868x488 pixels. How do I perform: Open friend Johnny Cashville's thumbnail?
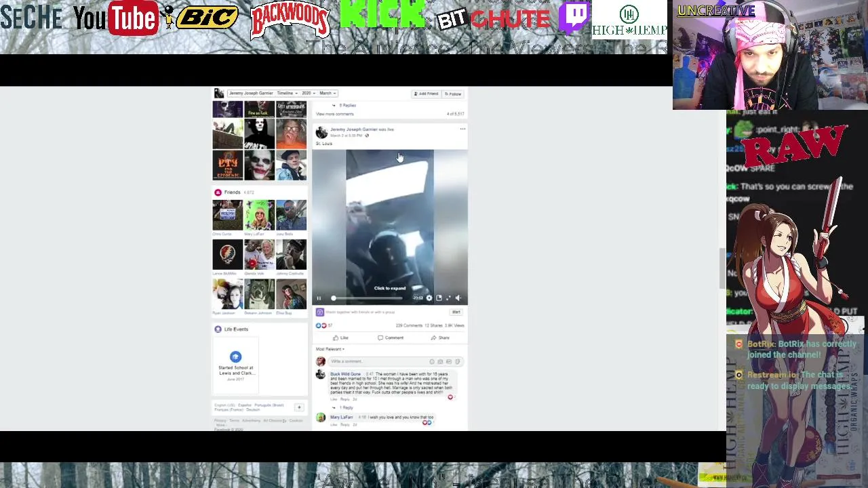[x=291, y=255]
